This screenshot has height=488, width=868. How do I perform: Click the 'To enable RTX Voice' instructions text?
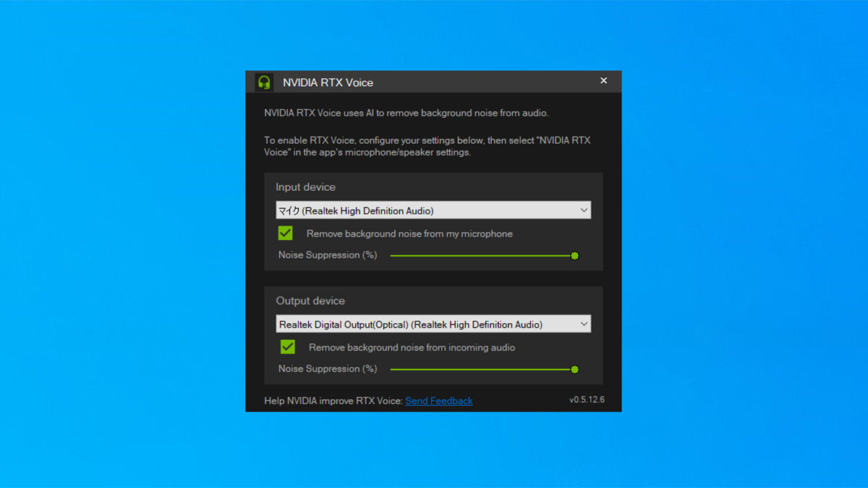[427, 146]
